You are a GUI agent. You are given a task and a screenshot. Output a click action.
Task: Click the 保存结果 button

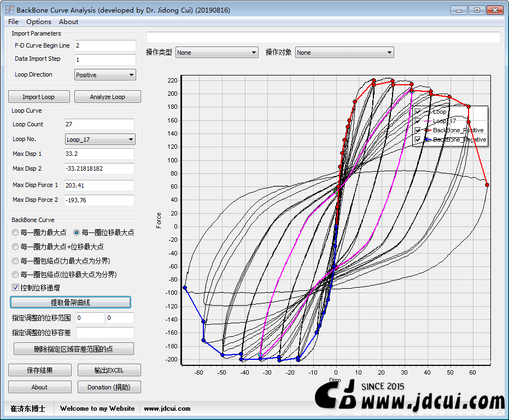pyautogui.click(x=40, y=370)
